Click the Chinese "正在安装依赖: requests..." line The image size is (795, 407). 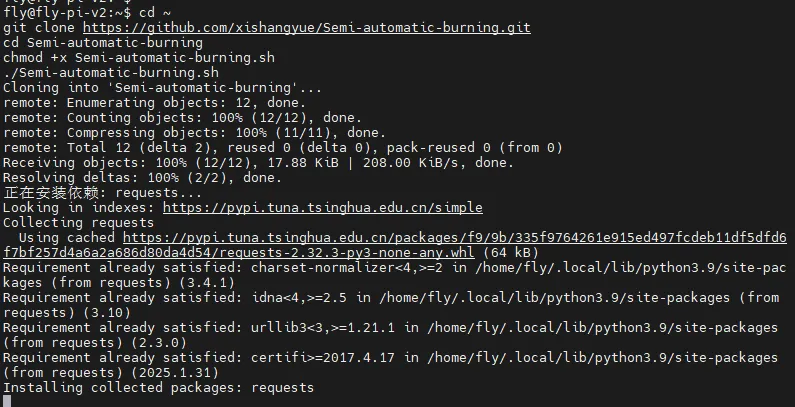(102, 193)
